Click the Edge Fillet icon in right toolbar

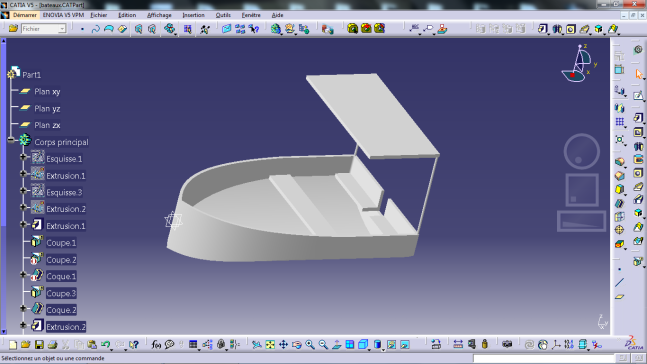619,162
